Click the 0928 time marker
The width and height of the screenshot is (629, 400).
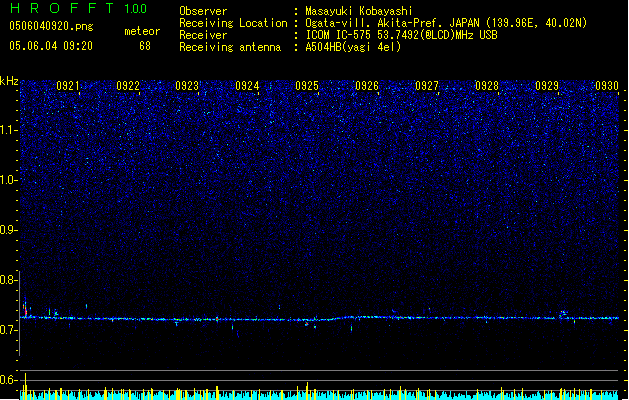(487, 86)
